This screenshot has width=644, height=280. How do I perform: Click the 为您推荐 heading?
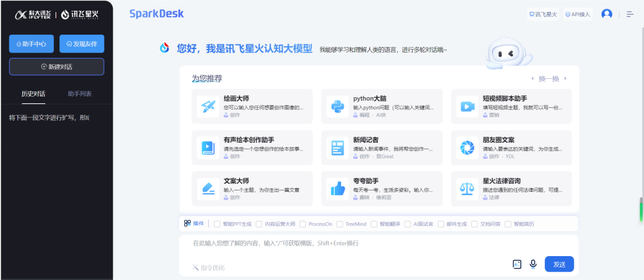tap(207, 79)
